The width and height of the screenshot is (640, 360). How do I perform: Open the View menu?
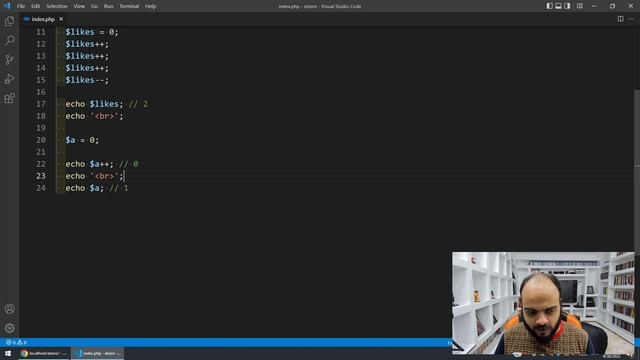79,6
